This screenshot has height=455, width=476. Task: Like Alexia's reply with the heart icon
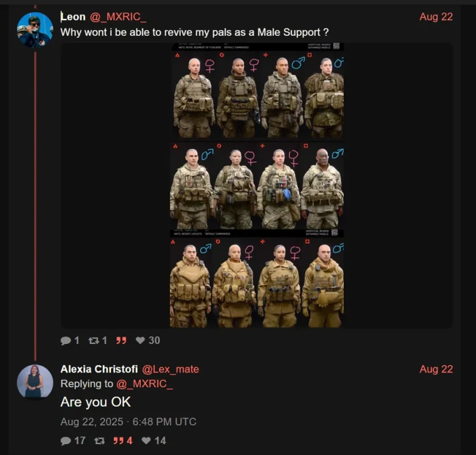tap(146, 440)
